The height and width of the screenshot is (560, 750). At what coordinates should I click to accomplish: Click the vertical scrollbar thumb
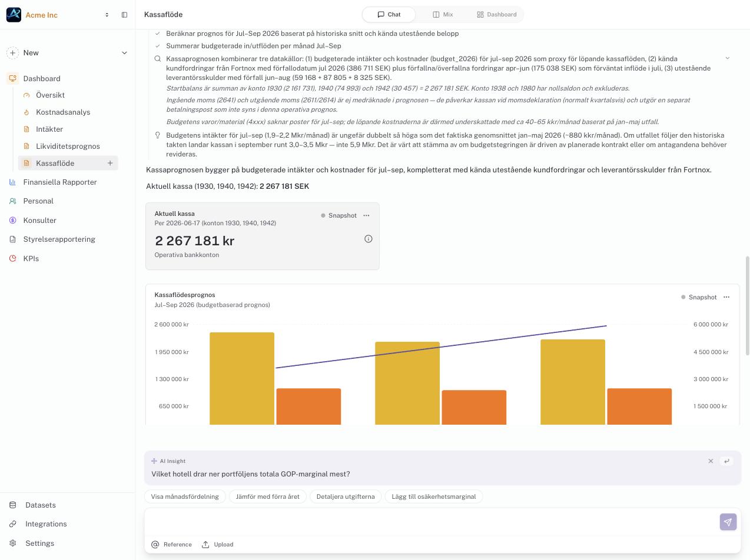748,306
